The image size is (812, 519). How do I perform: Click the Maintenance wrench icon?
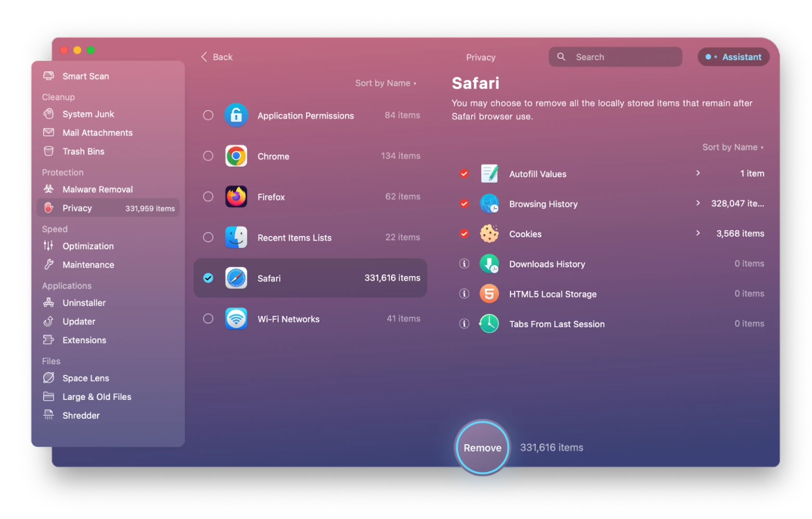(x=48, y=265)
